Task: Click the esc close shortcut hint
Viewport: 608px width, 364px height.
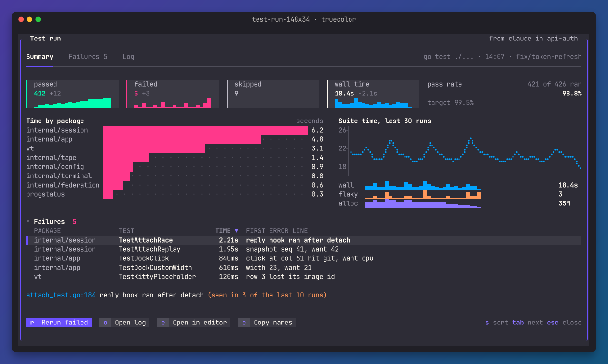Action: pyautogui.click(x=564, y=323)
